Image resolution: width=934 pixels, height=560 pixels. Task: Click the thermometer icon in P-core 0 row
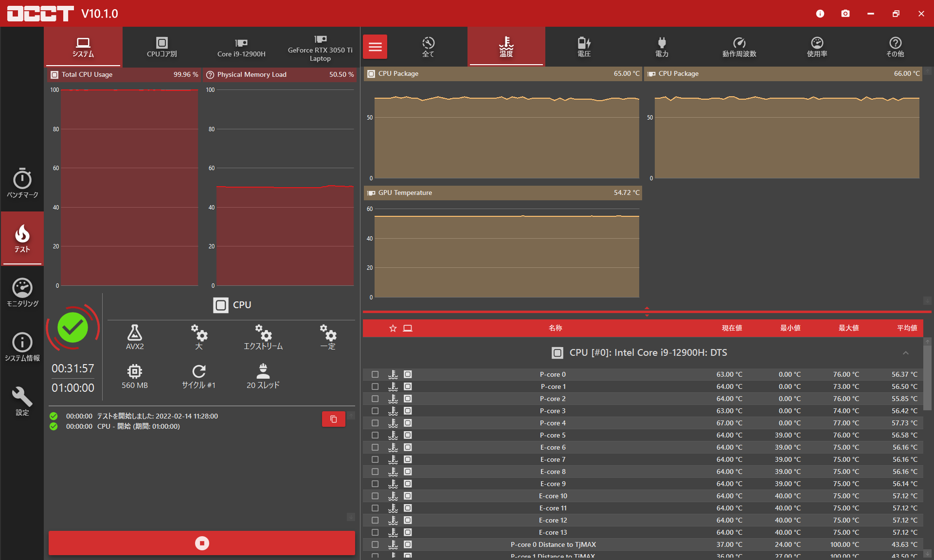[x=393, y=374]
